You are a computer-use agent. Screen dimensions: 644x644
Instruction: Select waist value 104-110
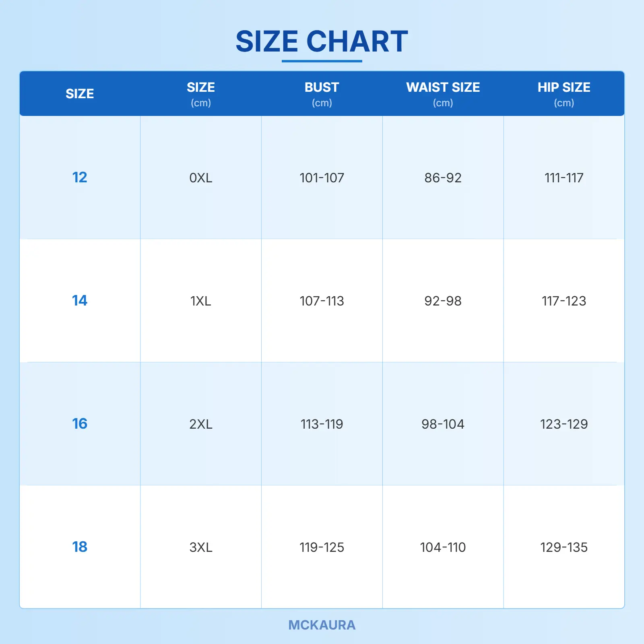(x=443, y=547)
